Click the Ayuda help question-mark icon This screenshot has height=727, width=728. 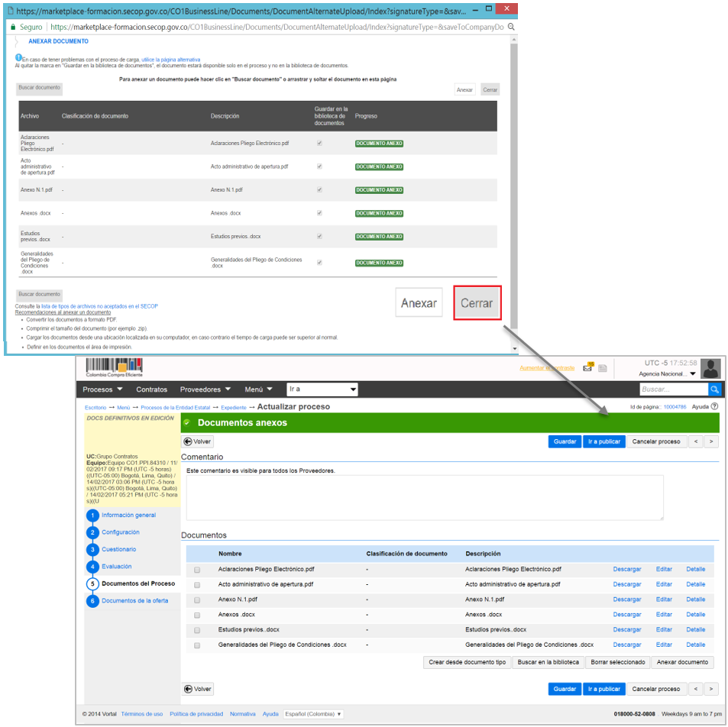[714, 407]
